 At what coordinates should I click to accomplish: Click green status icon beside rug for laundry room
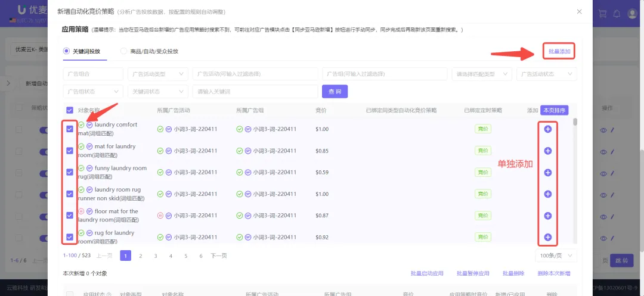click(81, 233)
